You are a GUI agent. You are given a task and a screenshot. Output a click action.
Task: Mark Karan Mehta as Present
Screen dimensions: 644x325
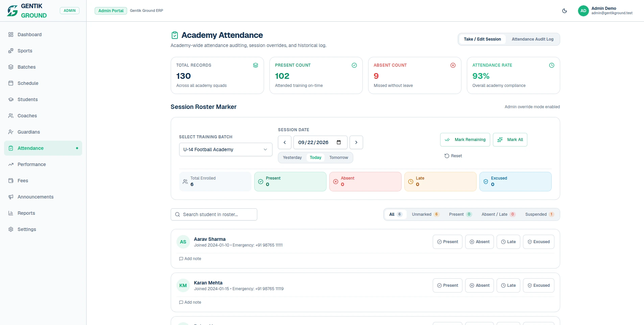448,285
